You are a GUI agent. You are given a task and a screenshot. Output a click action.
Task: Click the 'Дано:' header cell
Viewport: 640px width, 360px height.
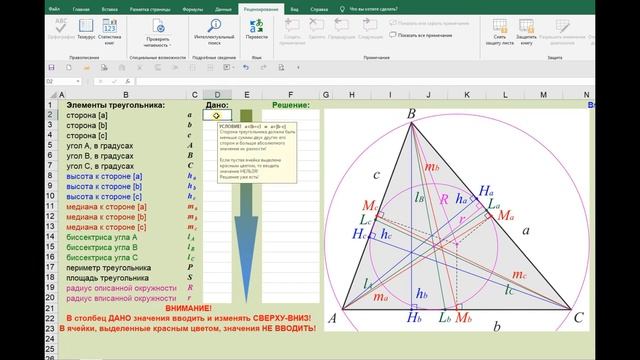pos(217,105)
